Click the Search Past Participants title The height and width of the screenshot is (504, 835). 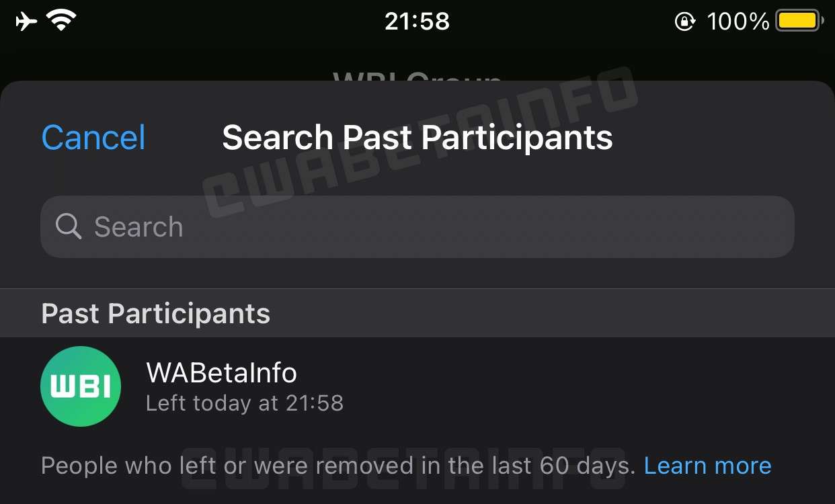417,137
